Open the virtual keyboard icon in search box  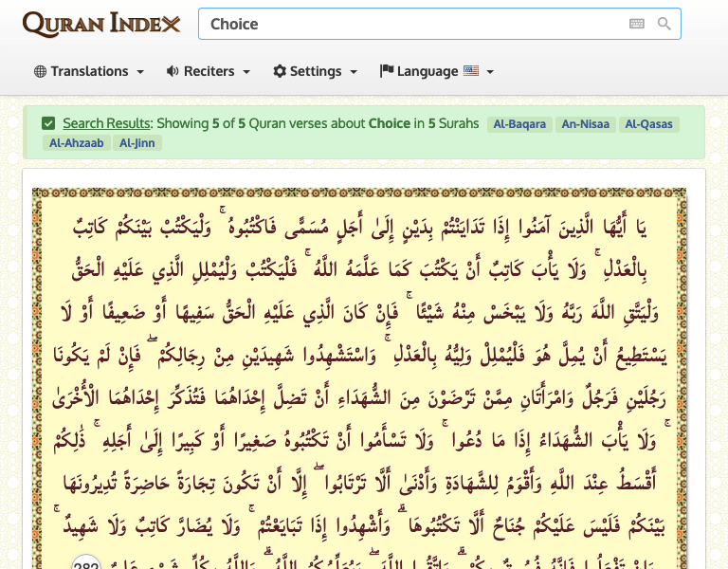[636, 24]
